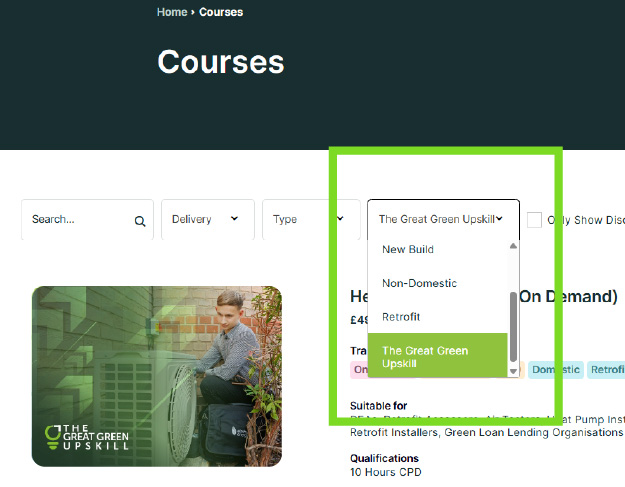The height and width of the screenshot is (487, 625).
Task: Open the Delivery dropdown filter
Action: 206,219
